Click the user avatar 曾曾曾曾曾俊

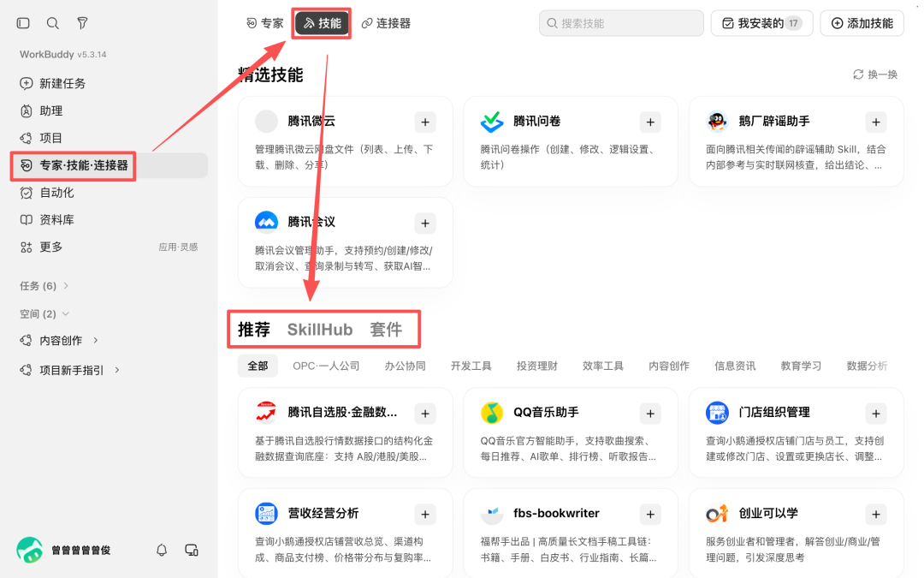(29, 550)
